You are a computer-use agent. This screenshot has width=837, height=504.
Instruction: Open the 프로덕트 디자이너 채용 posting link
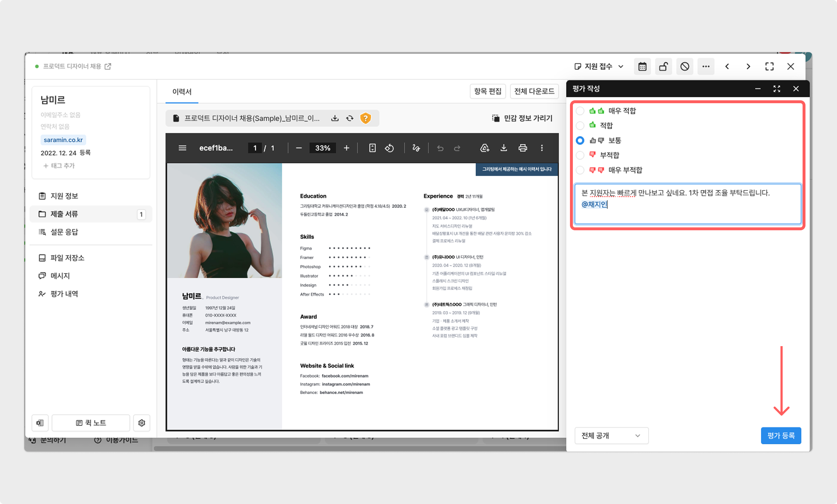click(72, 66)
